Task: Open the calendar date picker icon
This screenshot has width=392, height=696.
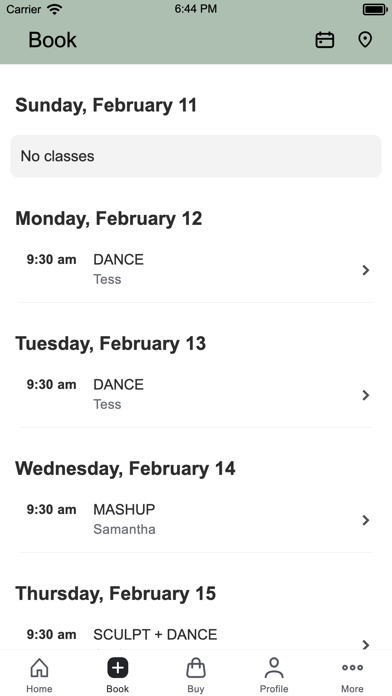Action: [325, 40]
